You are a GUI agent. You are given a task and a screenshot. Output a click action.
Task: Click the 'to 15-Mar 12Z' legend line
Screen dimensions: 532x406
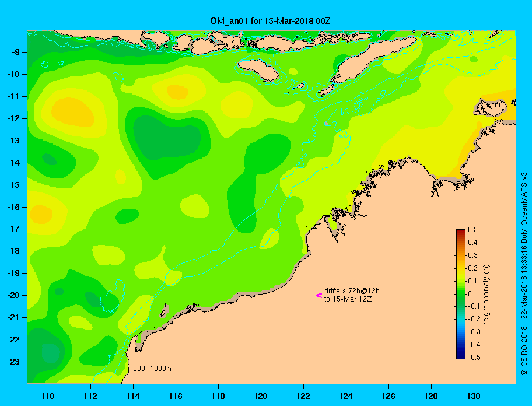coord(348,299)
